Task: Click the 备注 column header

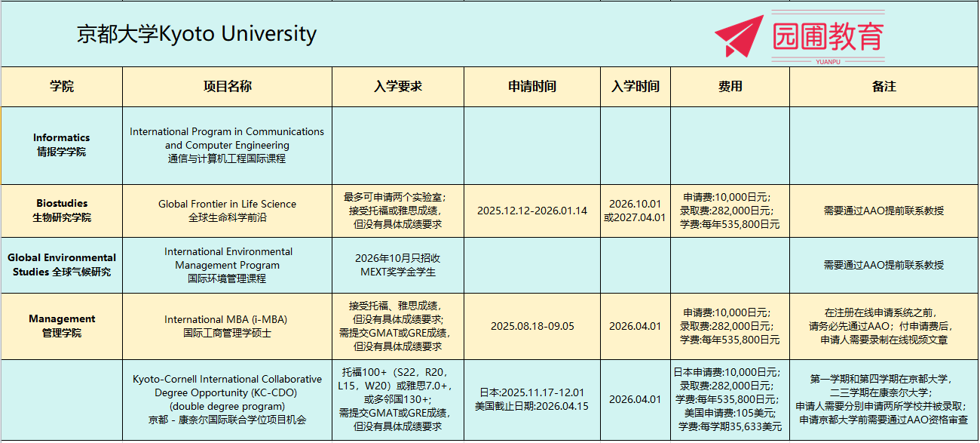Action: click(x=884, y=87)
